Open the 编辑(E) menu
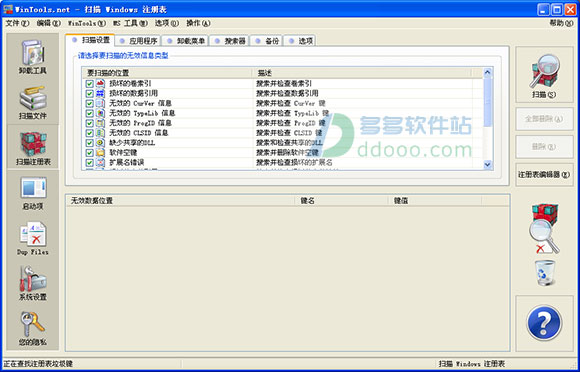Image resolution: width=580 pixels, height=372 pixels. click(x=48, y=23)
